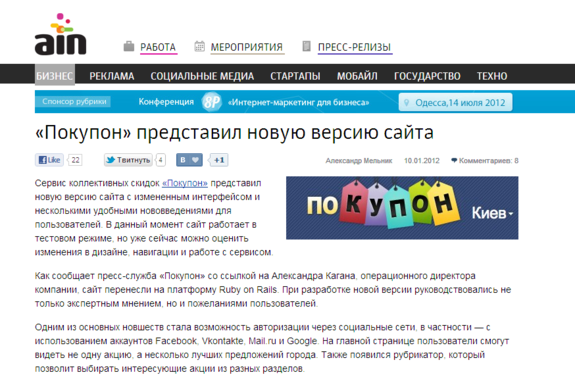This screenshot has width=575, height=379.
Task: Open the Мероприятия link
Action: [246, 47]
